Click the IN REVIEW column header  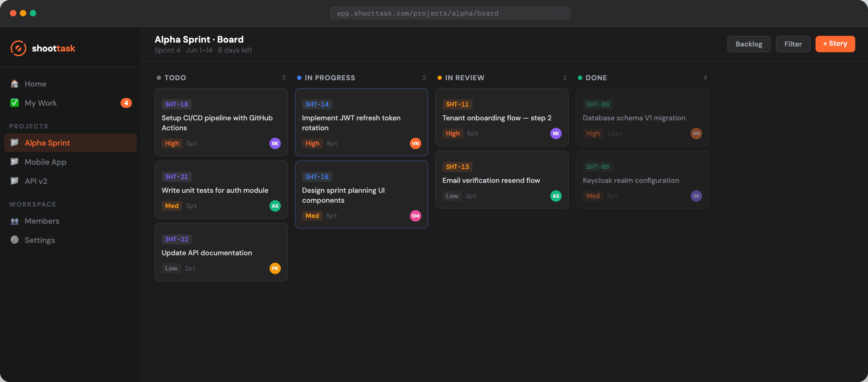tap(464, 78)
